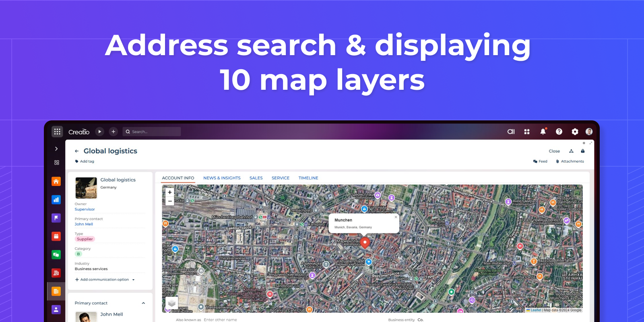The width and height of the screenshot is (644, 322).
Task: Open the app launcher grid icon
Action: click(57, 132)
